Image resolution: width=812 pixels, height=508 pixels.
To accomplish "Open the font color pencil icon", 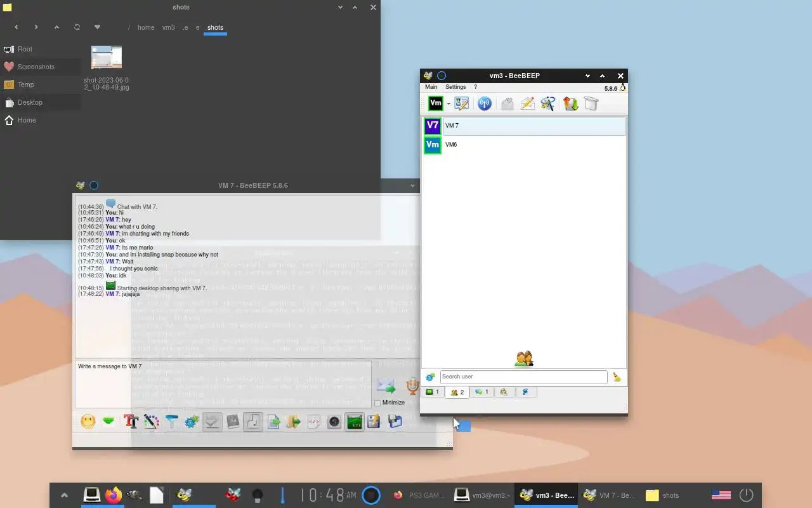I will point(151,422).
